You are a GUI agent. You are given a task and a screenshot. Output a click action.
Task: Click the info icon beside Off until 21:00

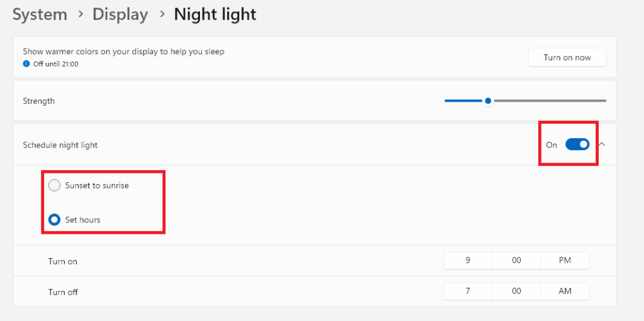tap(26, 63)
